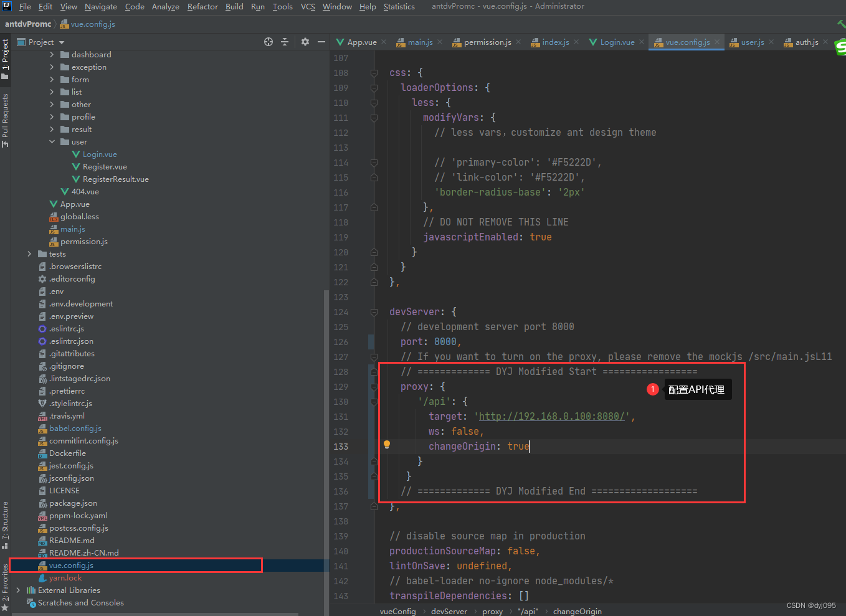Select package.json in project tree
Image resolution: width=846 pixels, height=616 pixels.
click(x=73, y=503)
